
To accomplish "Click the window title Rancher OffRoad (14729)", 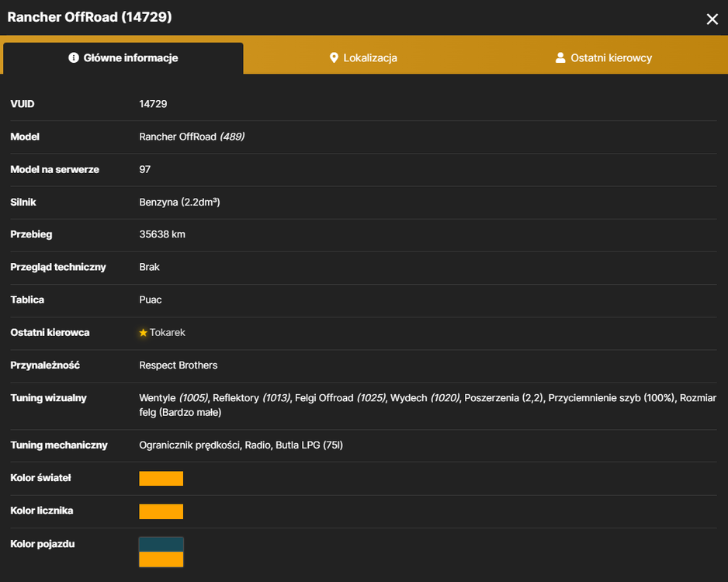I will click(x=89, y=17).
